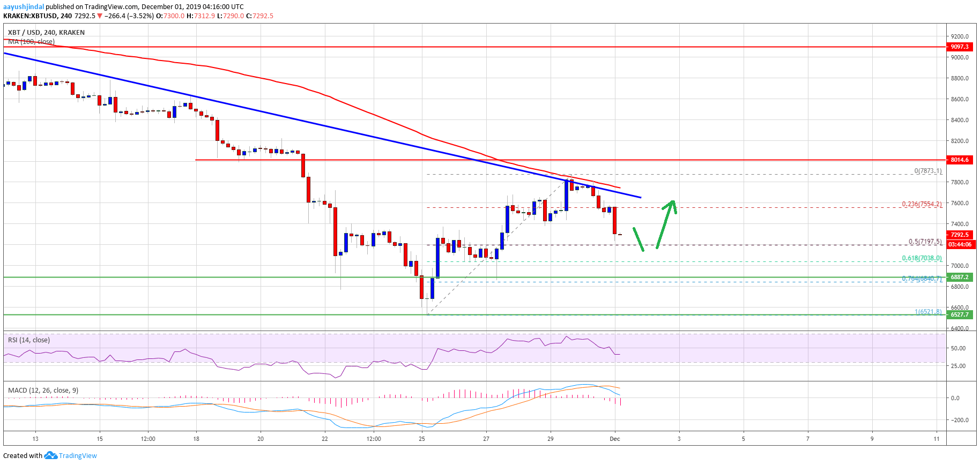This screenshot has width=980, height=465.
Task: Click the red down-arrow price change icon
Action: 100,16
